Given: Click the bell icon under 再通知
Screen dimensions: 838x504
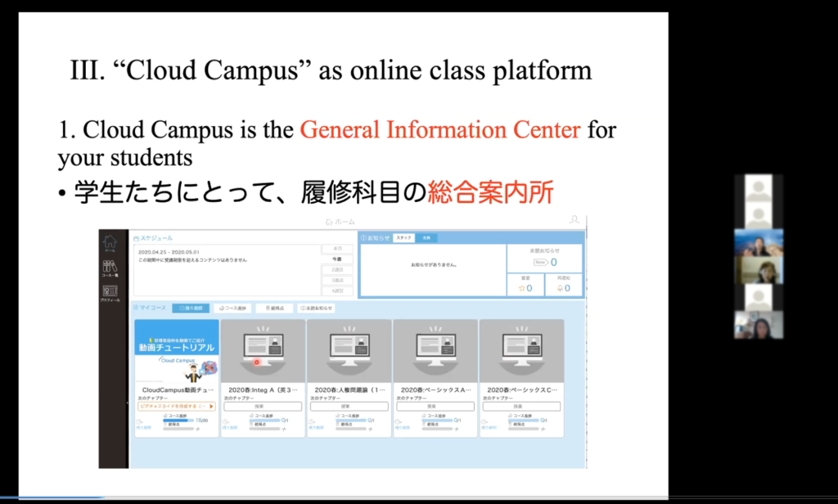Looking at the screenshot, I should [560, 288].
